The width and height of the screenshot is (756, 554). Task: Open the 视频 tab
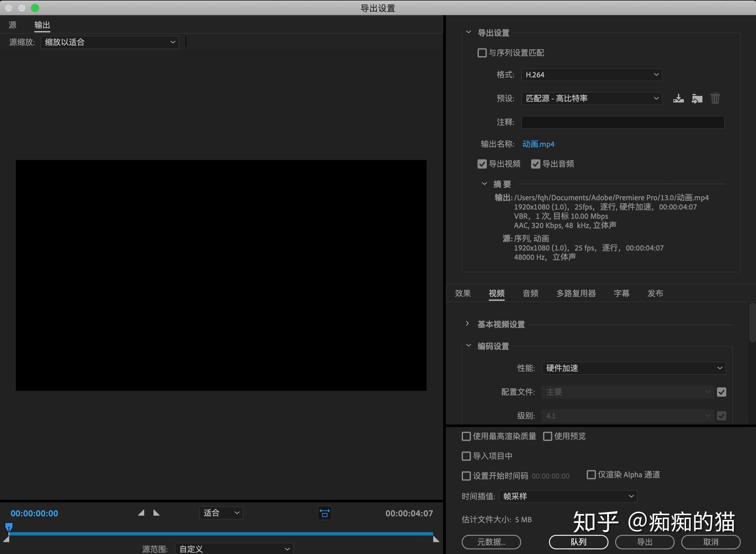497,294
